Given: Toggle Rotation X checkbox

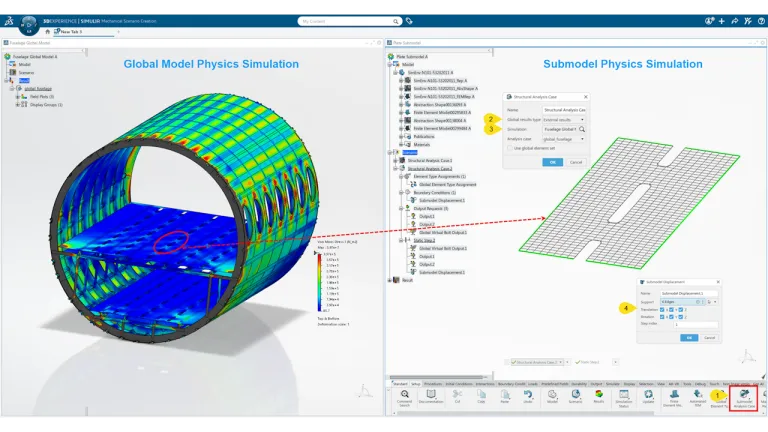Looking at the screenshot, I should (x=662, y=317).
